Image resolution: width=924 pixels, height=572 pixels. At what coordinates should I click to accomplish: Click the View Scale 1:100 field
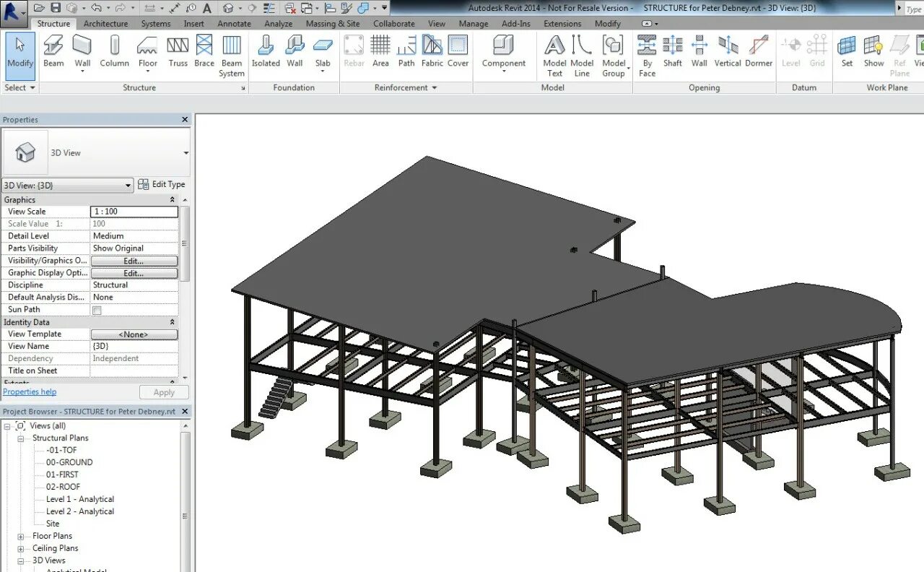tap(134, 212)
